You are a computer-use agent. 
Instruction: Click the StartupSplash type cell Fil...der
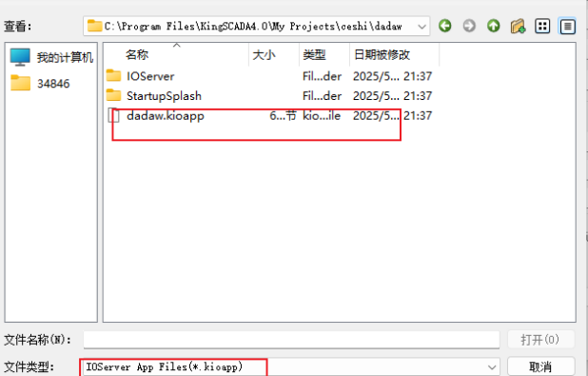[x=322, y=96]
